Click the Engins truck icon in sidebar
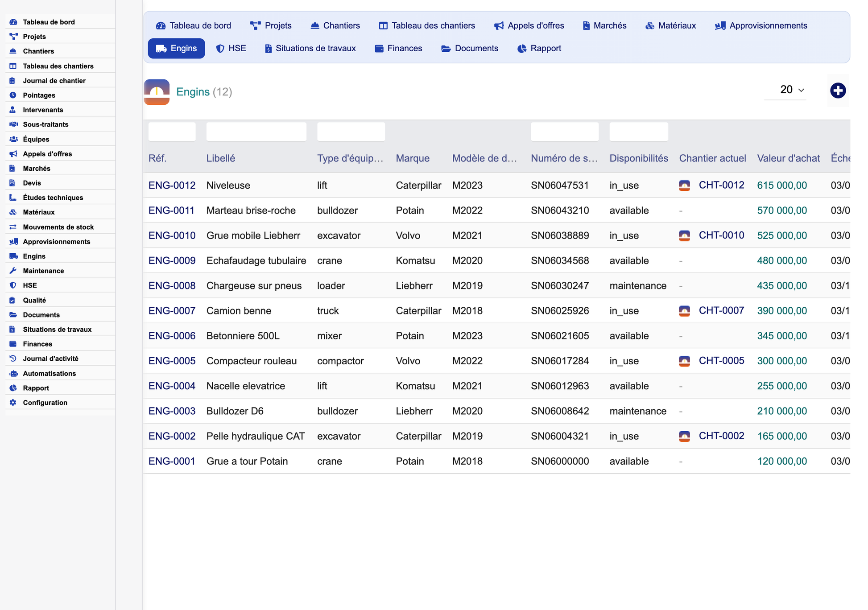This screenshot has width=868, height=610. pos(13,256)
